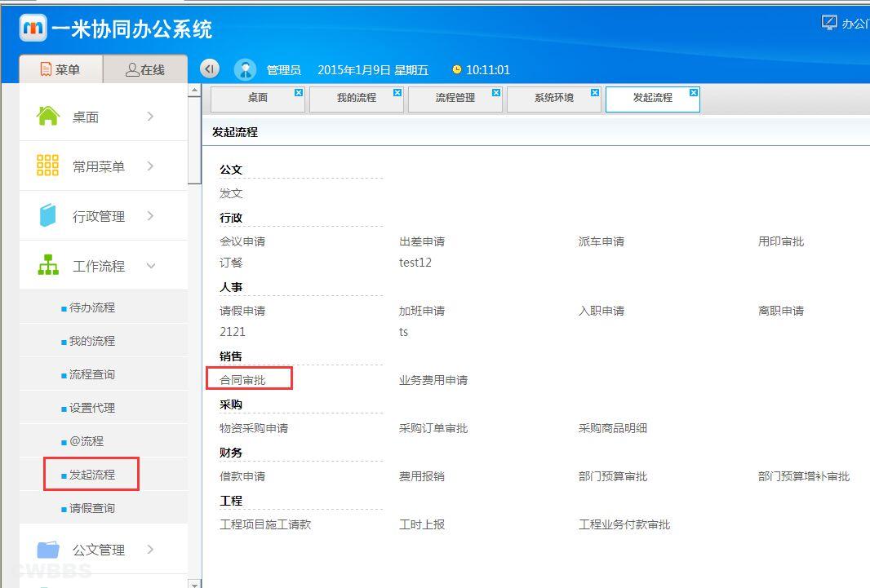Open the 系统环境 page tab
This screenshot has width=870, height=588.
(553, 99)
